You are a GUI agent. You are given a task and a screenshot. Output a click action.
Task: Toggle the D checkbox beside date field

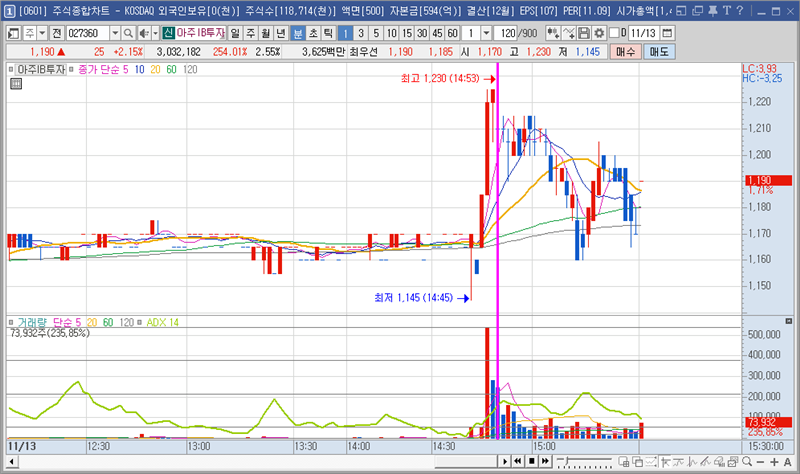pos(612,33)
